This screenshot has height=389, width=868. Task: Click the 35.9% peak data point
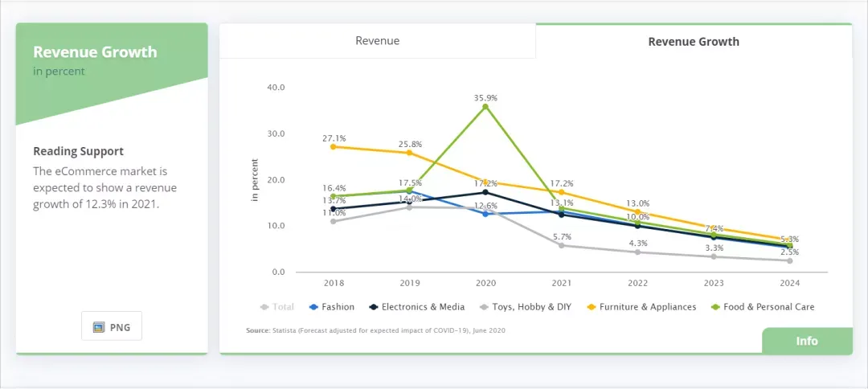pos(485,107)
